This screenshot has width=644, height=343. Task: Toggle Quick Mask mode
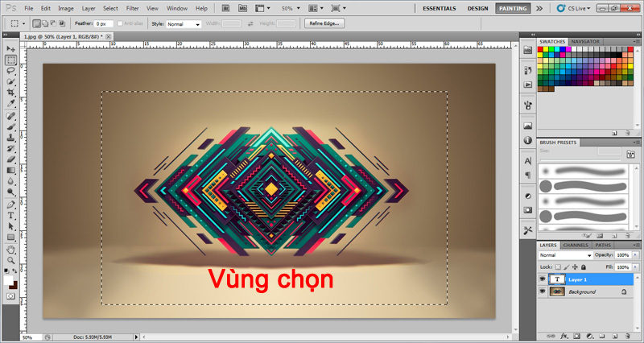(10, 296)
